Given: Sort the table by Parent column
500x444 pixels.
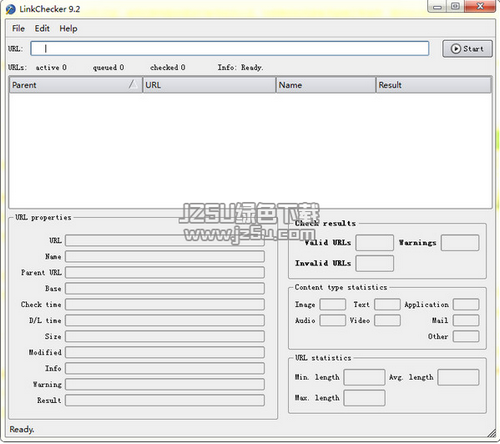Looking at the screenshot, I should click(76, 85).
